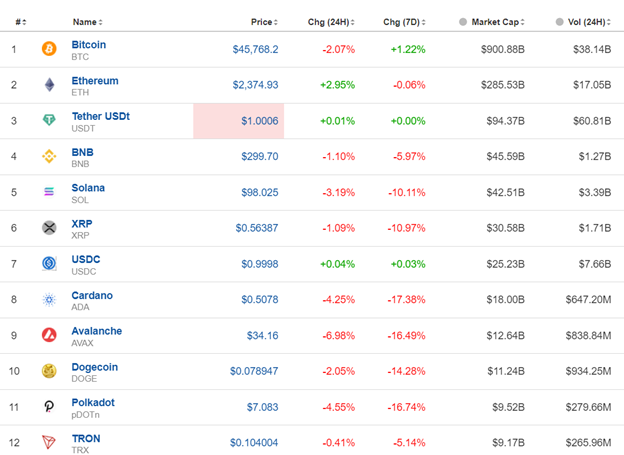This screenshot has height=455, width=624.
Task: Click the Dogecoin logo icon
Action: click(49, 371)
